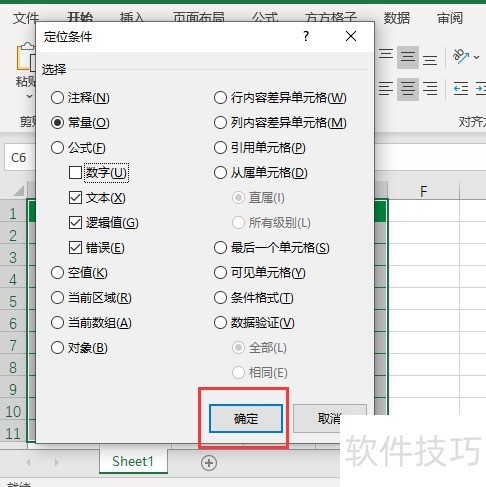Viewport: 486px width, 487px height.
Task: Switch to the 开始 ribbon tab
Action: [x=80, y=17]
